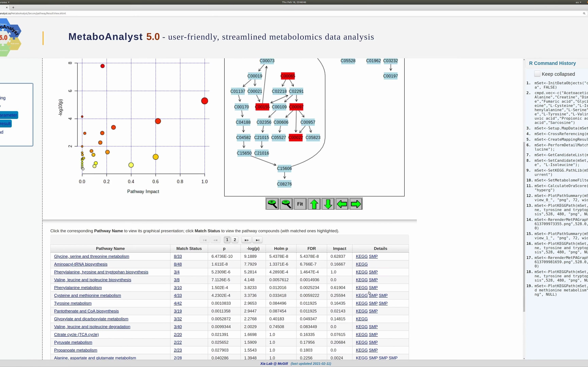Pan the pathway view upward
Screen dimensions: 588x367
(314, 204)
